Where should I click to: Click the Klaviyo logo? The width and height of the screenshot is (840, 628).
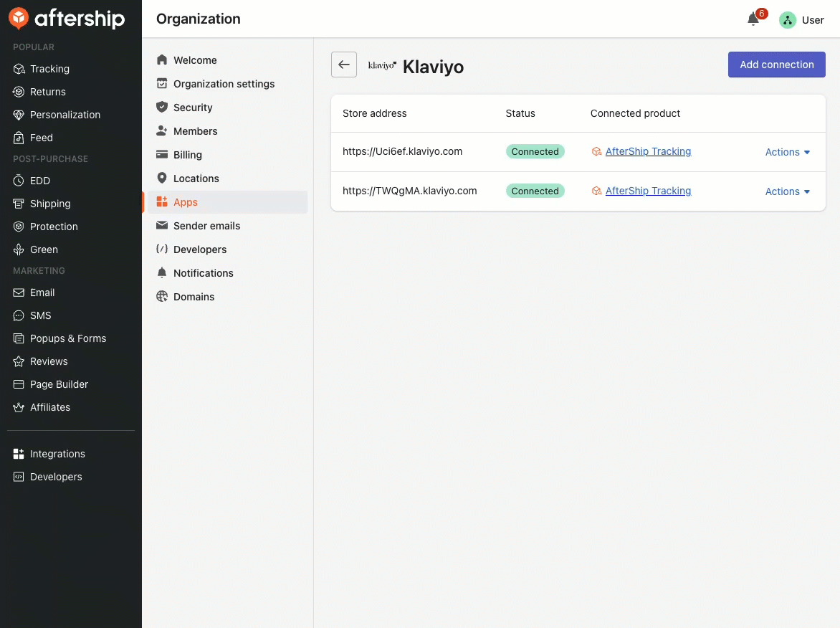[x=382, y=65]
